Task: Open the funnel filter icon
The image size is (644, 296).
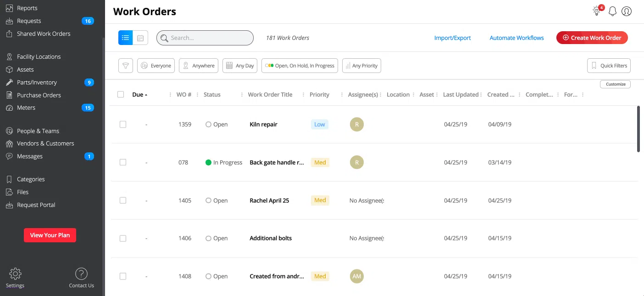Action: coord(126,66)
